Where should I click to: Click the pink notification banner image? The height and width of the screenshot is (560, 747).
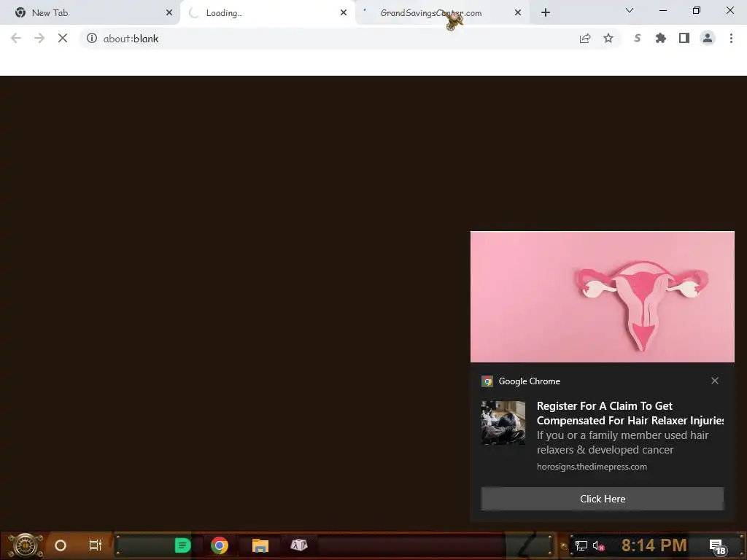coord(602,297)
